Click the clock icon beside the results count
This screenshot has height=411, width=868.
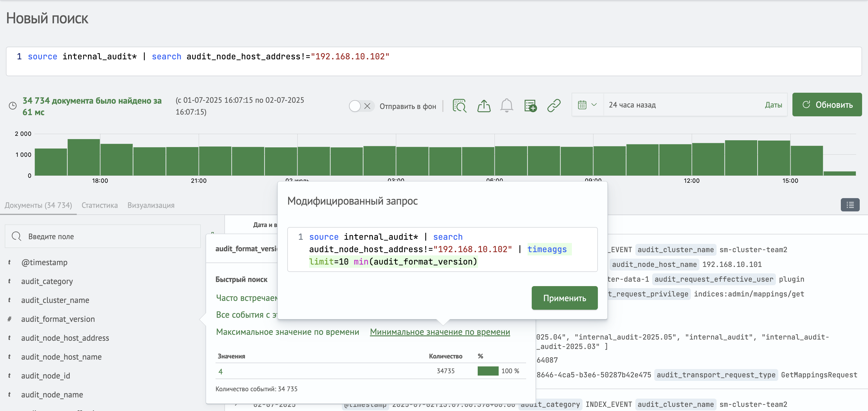coord(12,106)
